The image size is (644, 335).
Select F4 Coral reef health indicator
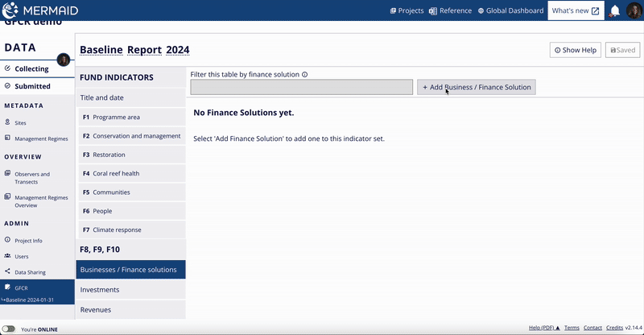tap(132, 173)
